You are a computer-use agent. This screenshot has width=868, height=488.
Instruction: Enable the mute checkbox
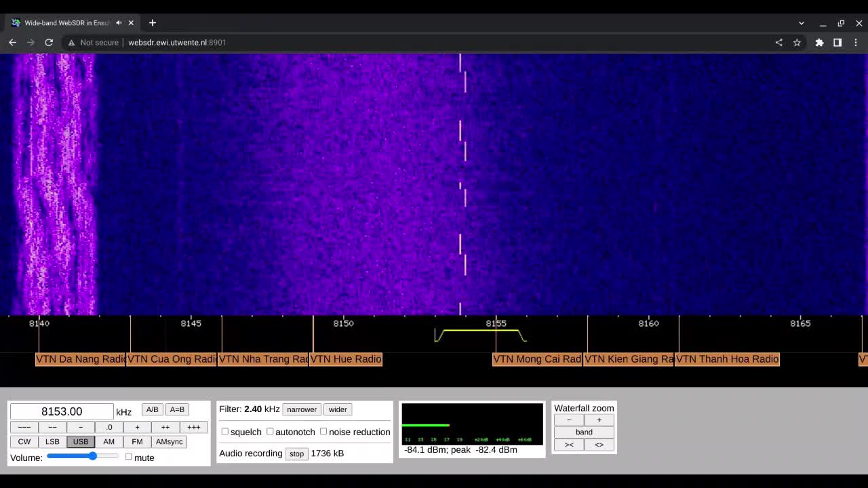click(129, 457)
